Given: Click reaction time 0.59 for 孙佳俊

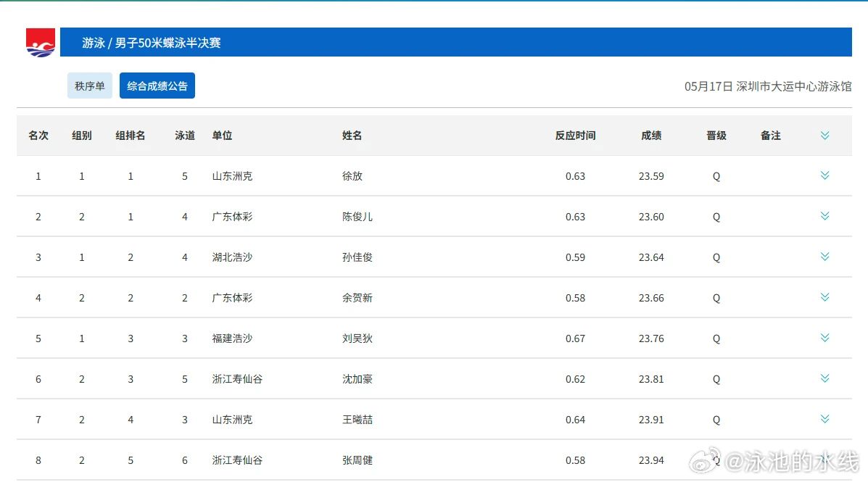Looking at the screenshot, I should pos(575,257).
